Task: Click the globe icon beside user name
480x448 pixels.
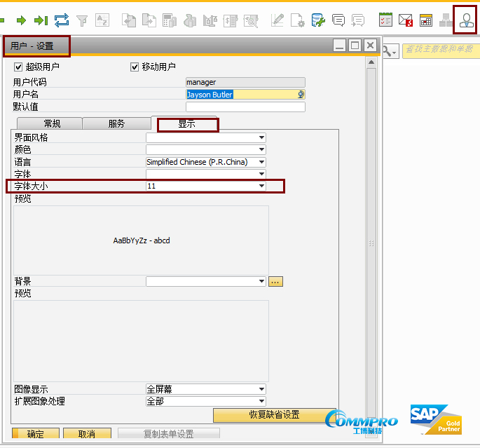Action: pyautogui.click(x=301, y=95)
